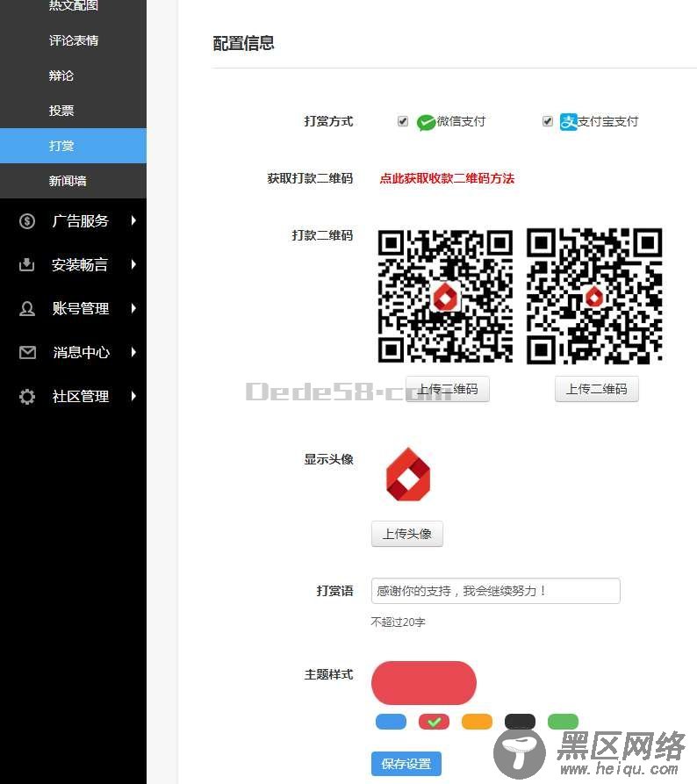Open the 社区管理 menu label

pos(80,397)
